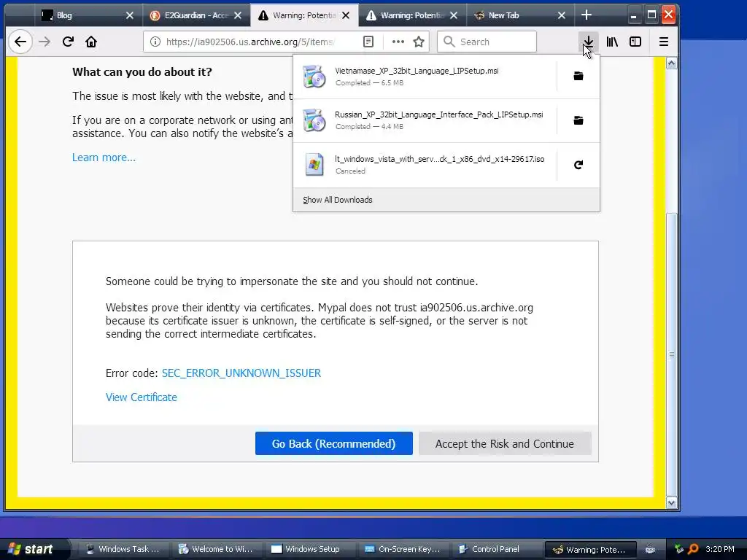Click the network system tray icon
This screenshot has width=747, height=560.
point(679,549)
